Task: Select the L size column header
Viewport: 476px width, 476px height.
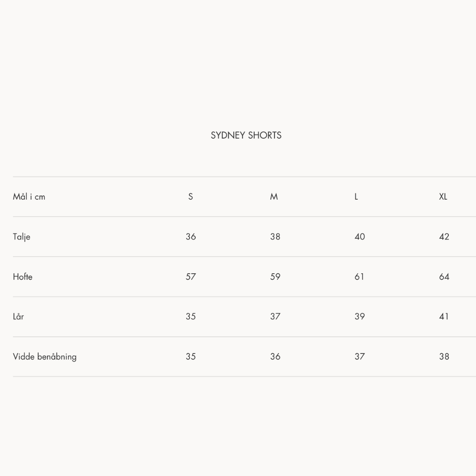Action: (x=356, y=197)
